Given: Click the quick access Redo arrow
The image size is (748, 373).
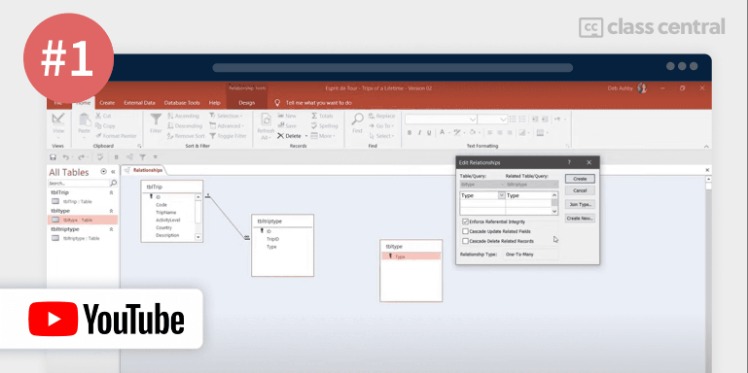Looking at the screenshot, I should [x=81, y=157].
